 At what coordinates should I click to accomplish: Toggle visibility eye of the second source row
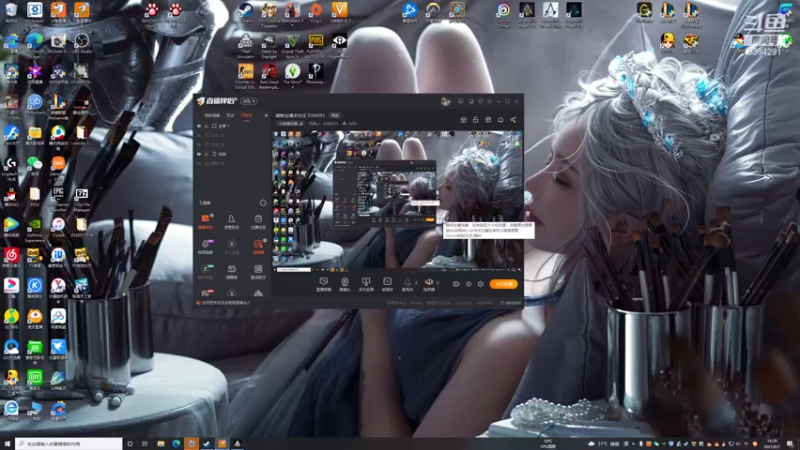(x=199, y=135)
